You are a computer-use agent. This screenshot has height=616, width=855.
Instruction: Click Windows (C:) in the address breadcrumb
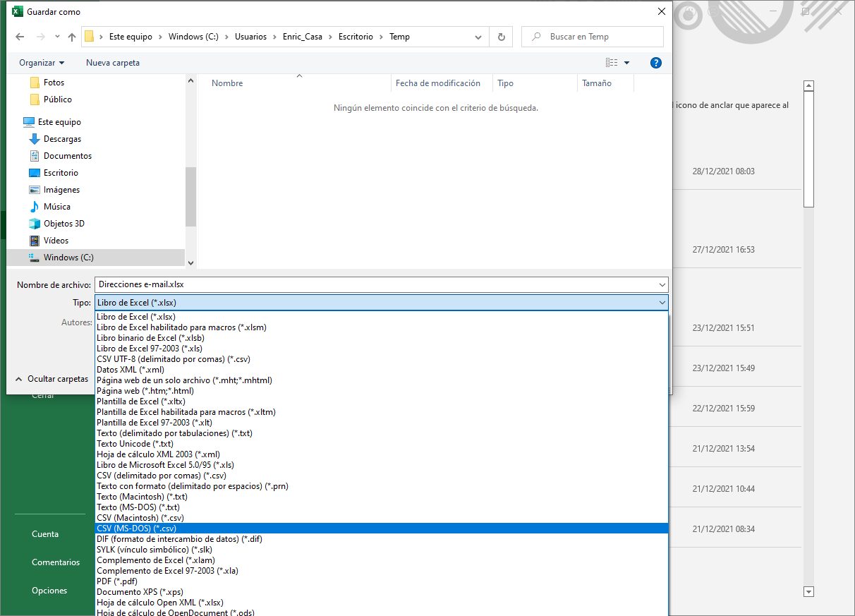[x=193, y=37]
